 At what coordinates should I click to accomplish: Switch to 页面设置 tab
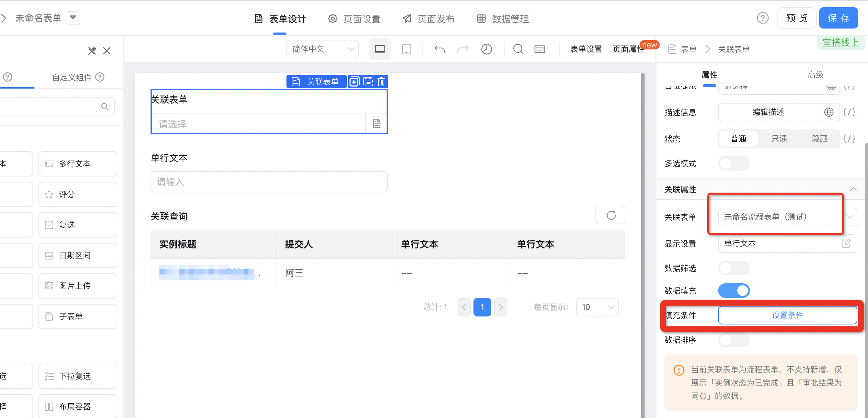pyautogui.click(x=354, y=19)
